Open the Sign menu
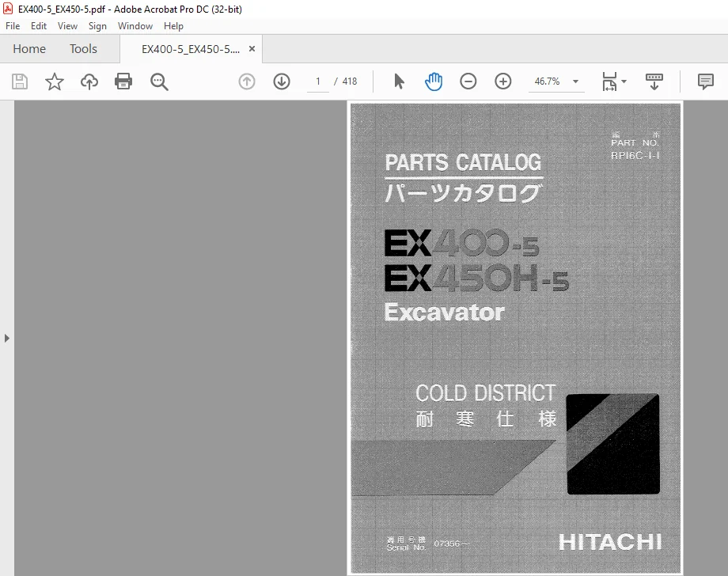Image resolution: width=728 pixels, height=576 pixels. pos(97,26)
